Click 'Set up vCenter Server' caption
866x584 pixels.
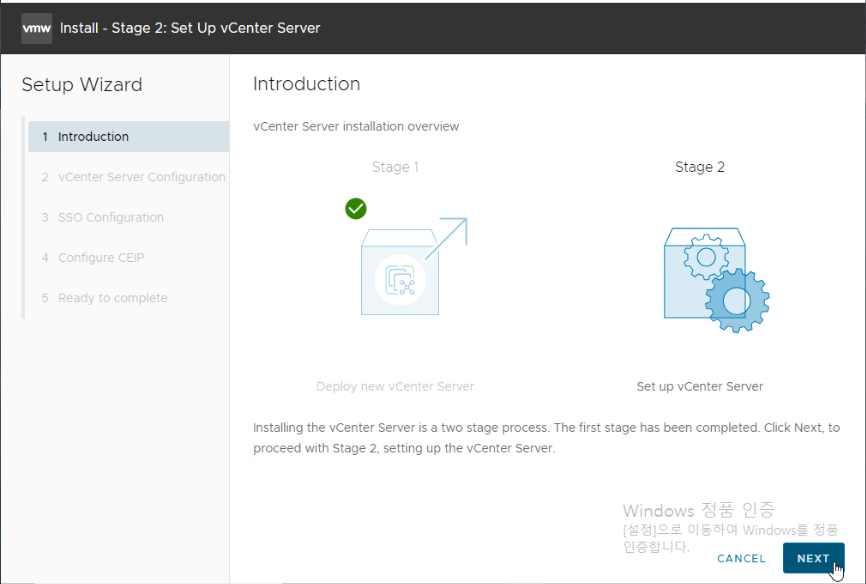[x=700, y=386]
